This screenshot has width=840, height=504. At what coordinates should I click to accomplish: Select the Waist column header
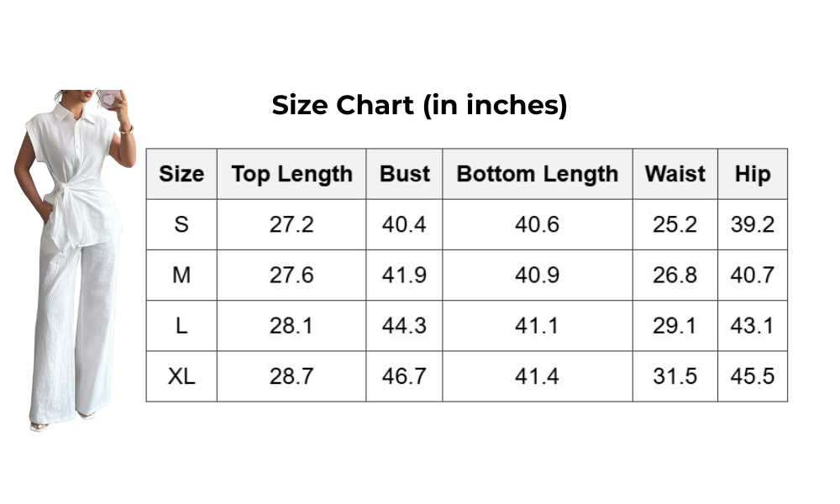pos(675,174)
